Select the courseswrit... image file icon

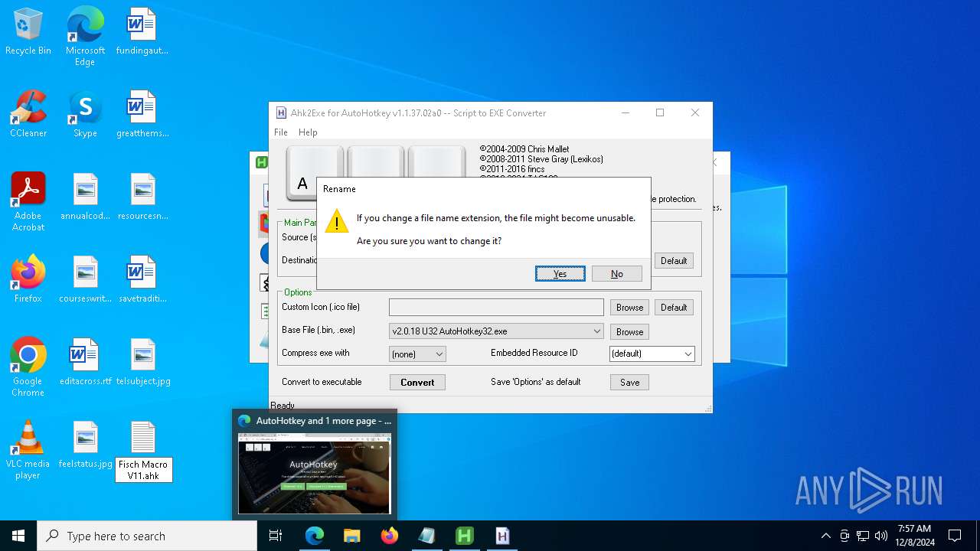click(85, 280)
